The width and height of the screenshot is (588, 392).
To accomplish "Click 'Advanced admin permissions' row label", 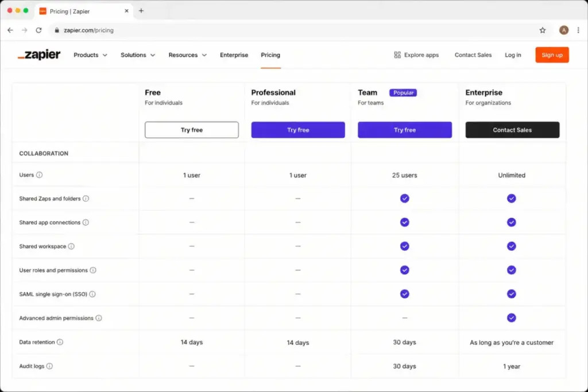I will click(56, 318).
